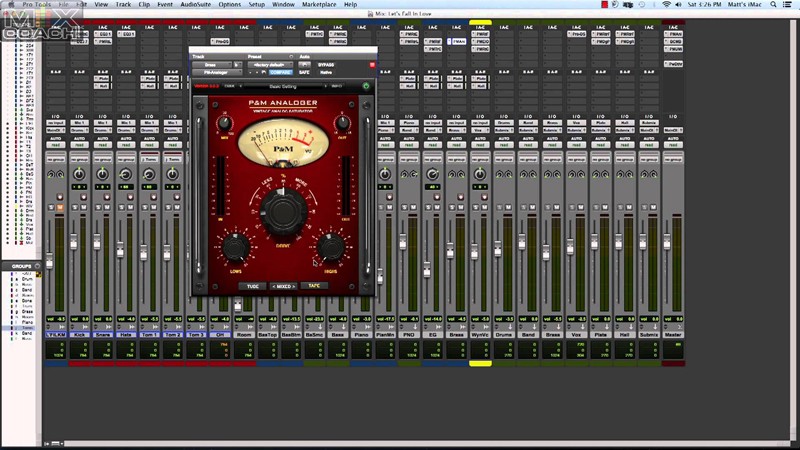Screen dimensions: 800x450
Task: Click the Lows knob in Analoger
Action: [x=236, y=246]
